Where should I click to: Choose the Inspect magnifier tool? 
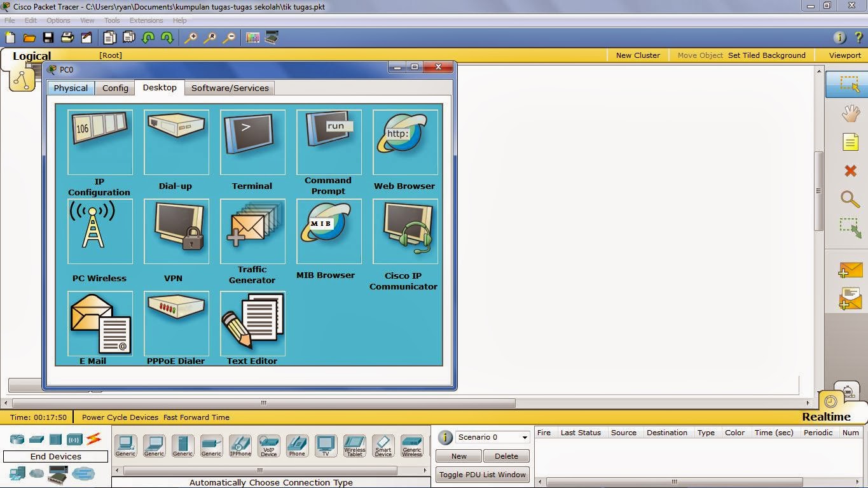pyautogui.click(x=850, y=199)
